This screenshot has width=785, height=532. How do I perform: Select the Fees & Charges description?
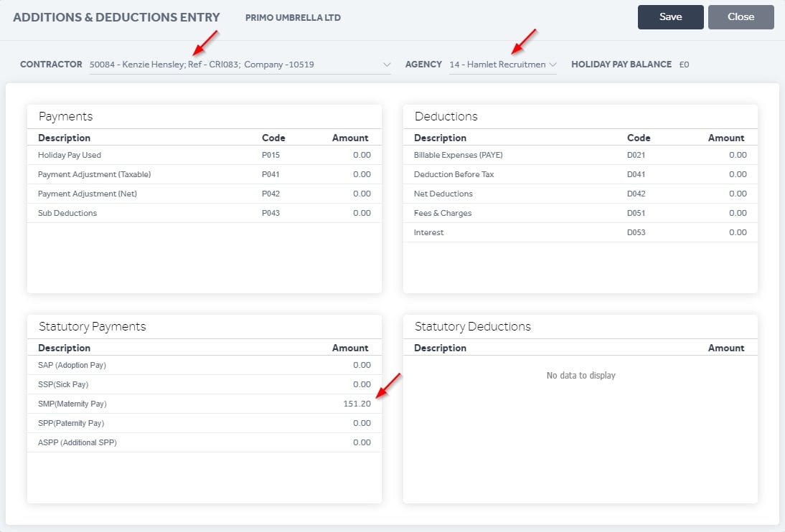tap(443, 213)
